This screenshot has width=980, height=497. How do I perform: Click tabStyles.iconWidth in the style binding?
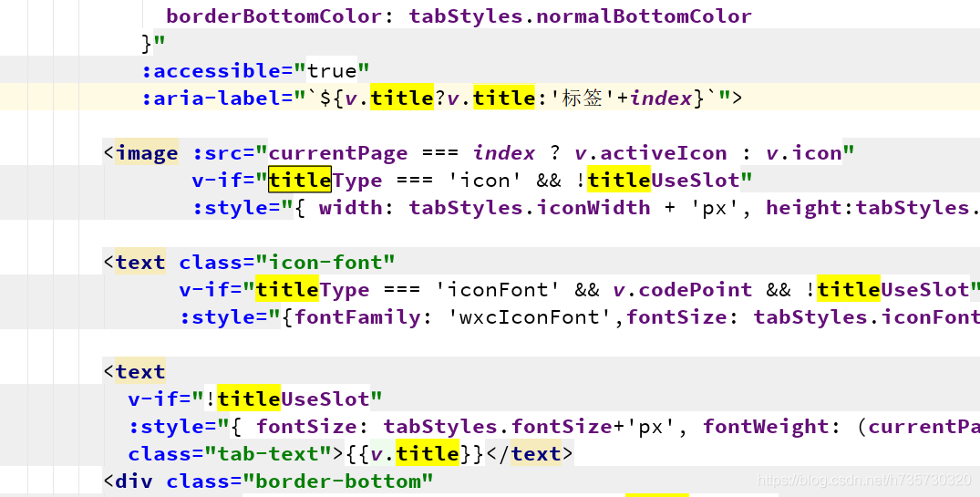tap(530, 208)
